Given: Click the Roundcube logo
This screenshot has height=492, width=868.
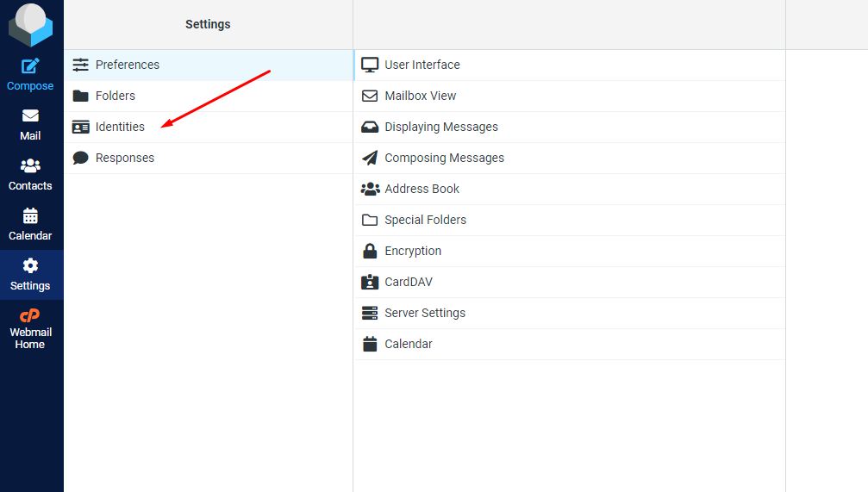Looking at the screenshot, I should [31, 25].
